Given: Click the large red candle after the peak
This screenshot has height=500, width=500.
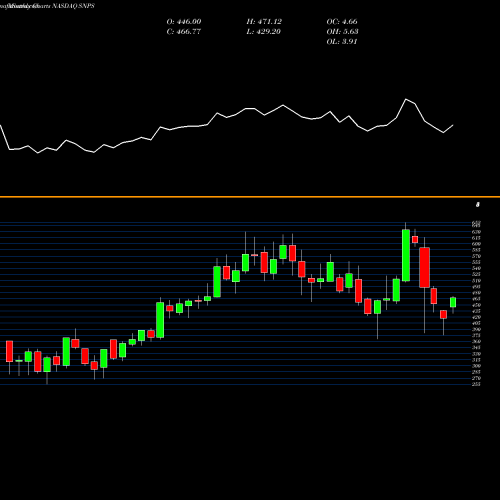Looking at the screenshot, I should coord(424,268).
